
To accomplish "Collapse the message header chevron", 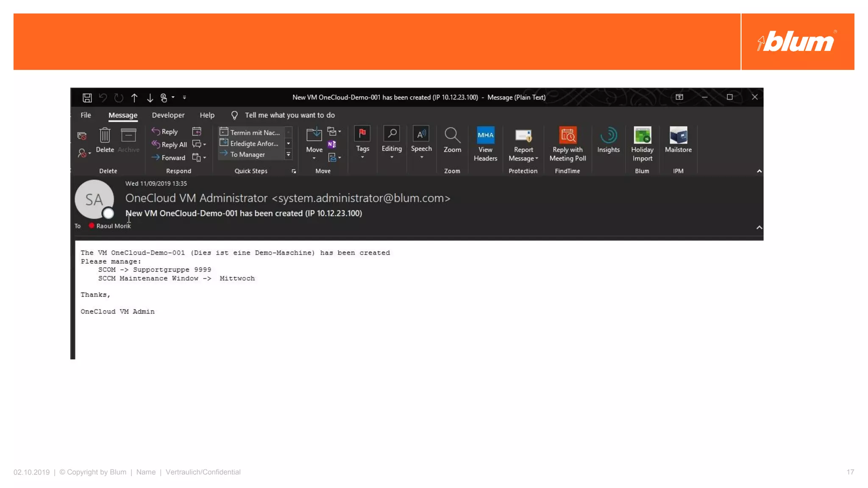I will click(759, 227).
